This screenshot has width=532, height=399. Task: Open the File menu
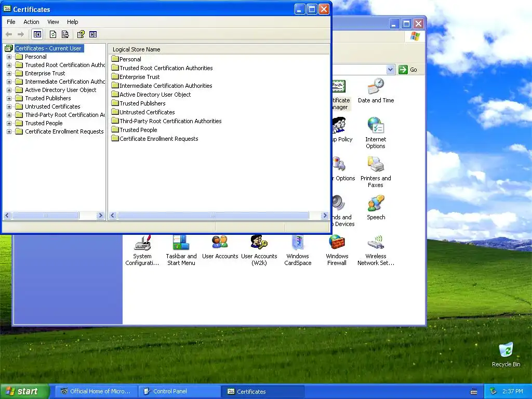tap(11, 22)
